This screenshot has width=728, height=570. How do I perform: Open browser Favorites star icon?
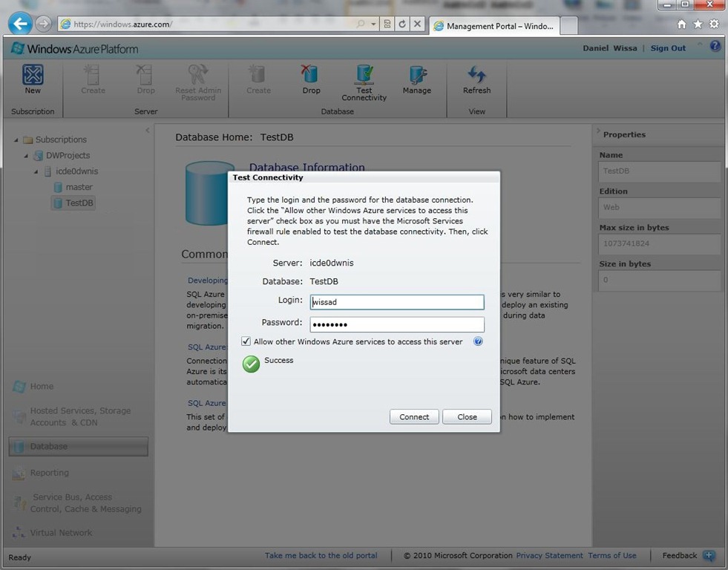pyautogui.click(x=698, y=24)
